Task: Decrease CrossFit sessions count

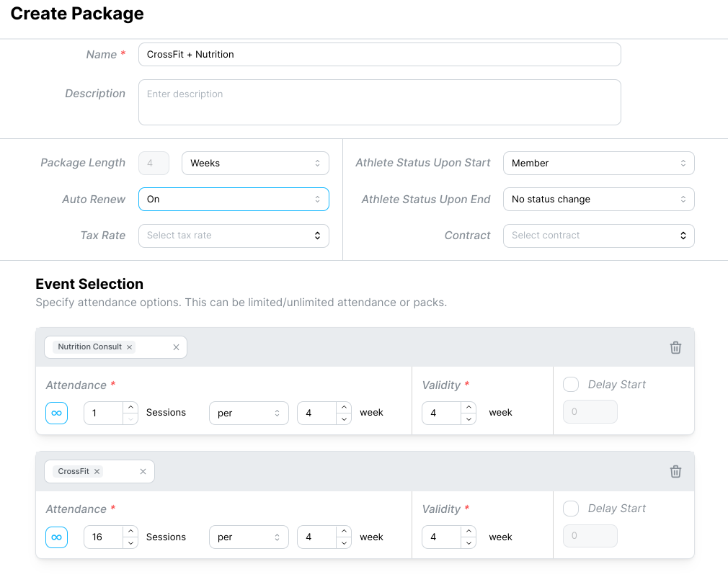Action: (x=131, y=542)
